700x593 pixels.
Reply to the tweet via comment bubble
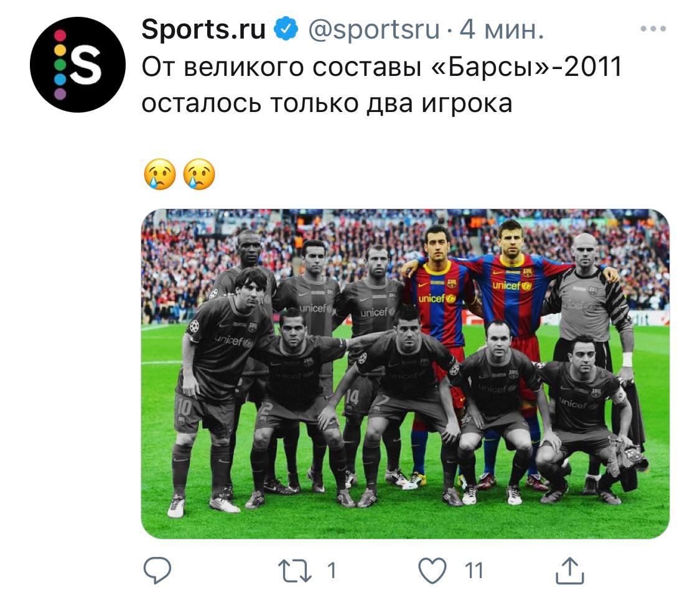point(157,570)
